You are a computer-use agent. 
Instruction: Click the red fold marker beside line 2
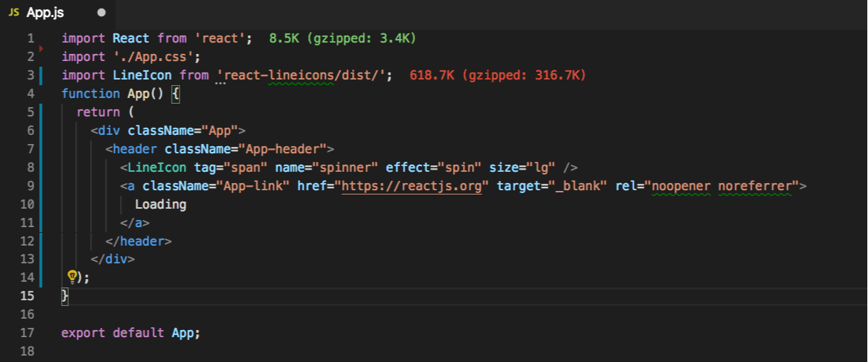41,48
